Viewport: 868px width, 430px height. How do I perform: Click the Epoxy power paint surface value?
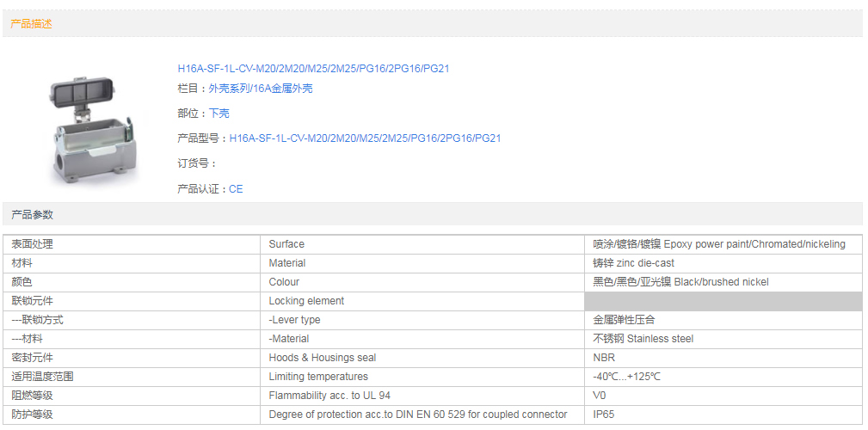[x=719, y=244]
